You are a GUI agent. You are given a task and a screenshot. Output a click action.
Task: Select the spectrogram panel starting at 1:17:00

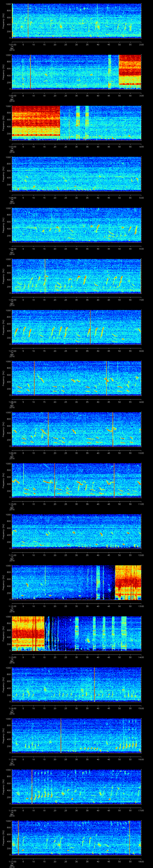click(x=77, y=837)
